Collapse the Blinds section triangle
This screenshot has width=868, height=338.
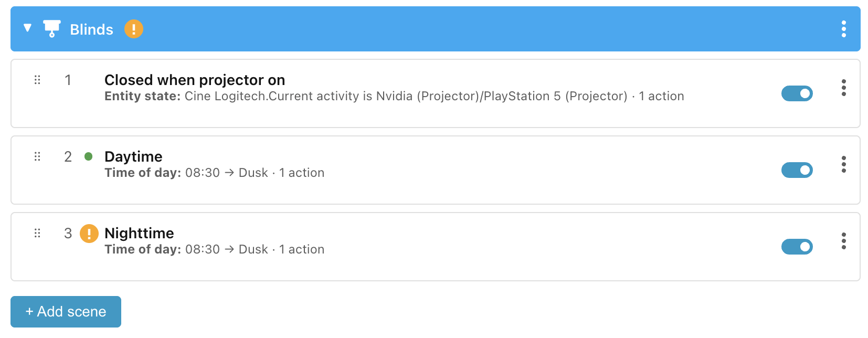click(28, 28)
